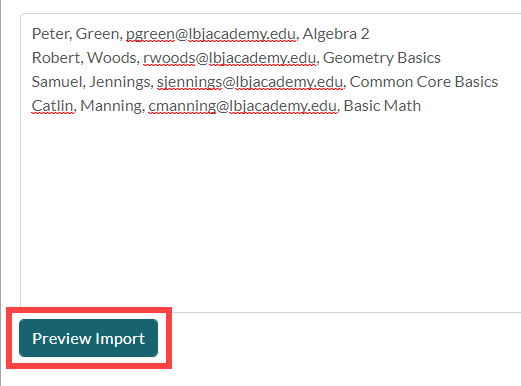The width and height of the screenshot is (521, 386).
Task: Click the sjennings@lbjacademy.edu email text
Action: 250,82
